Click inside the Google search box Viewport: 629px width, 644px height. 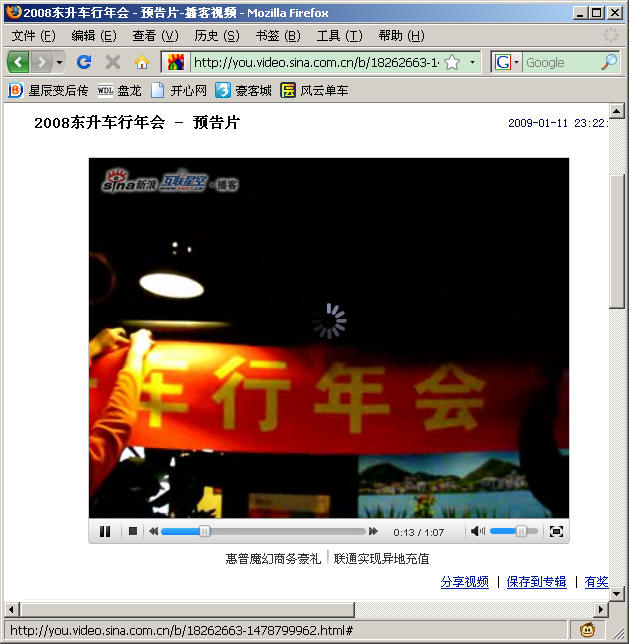pyautogui.click(x=561, y=62)
